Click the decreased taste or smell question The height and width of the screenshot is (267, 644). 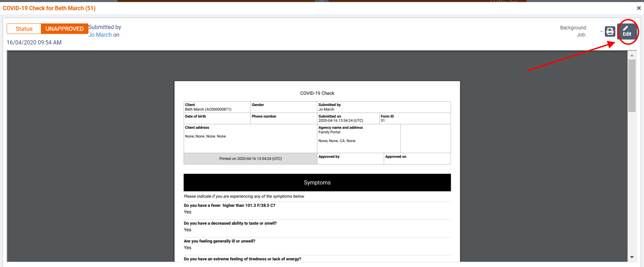point(230,223)
